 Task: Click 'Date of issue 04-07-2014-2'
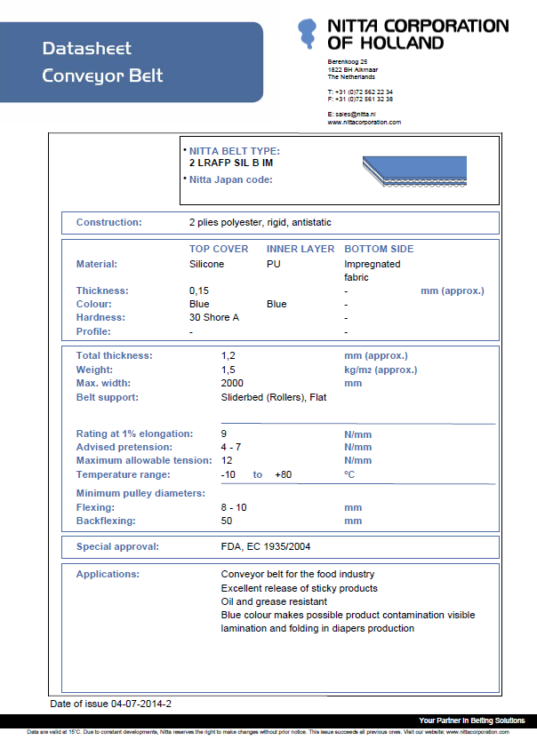[110, 704]
